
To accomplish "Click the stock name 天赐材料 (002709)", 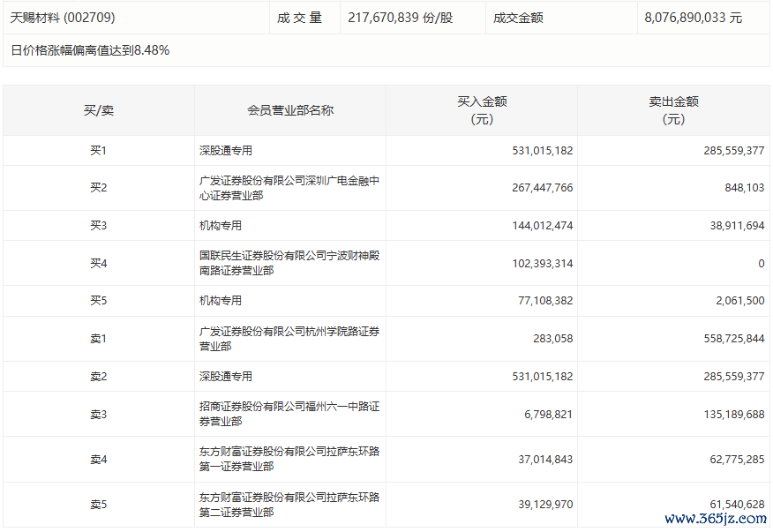I will 63,18.
